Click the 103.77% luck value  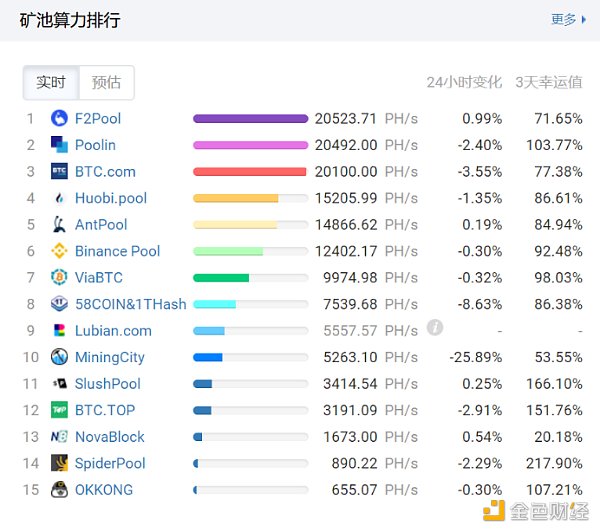pyautogui.click(x=554, y=145)
